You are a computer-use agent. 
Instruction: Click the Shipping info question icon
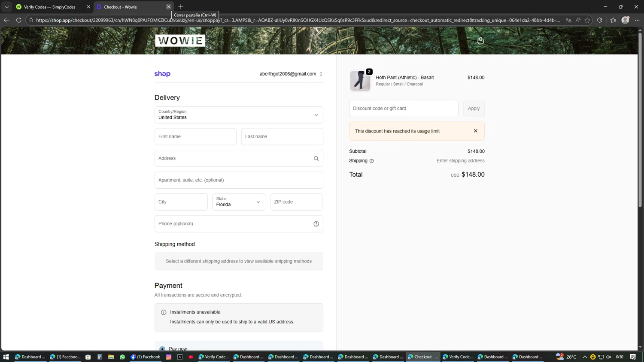point(372,161)
